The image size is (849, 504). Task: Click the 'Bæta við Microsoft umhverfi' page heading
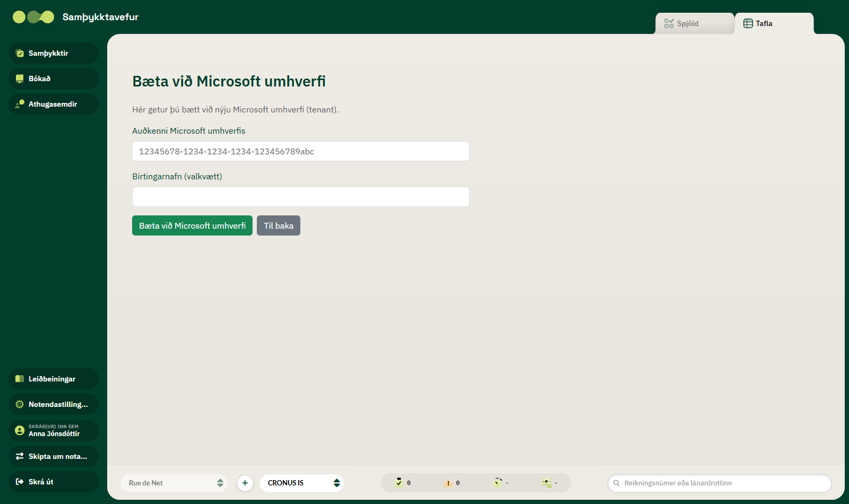pos(229,81)
